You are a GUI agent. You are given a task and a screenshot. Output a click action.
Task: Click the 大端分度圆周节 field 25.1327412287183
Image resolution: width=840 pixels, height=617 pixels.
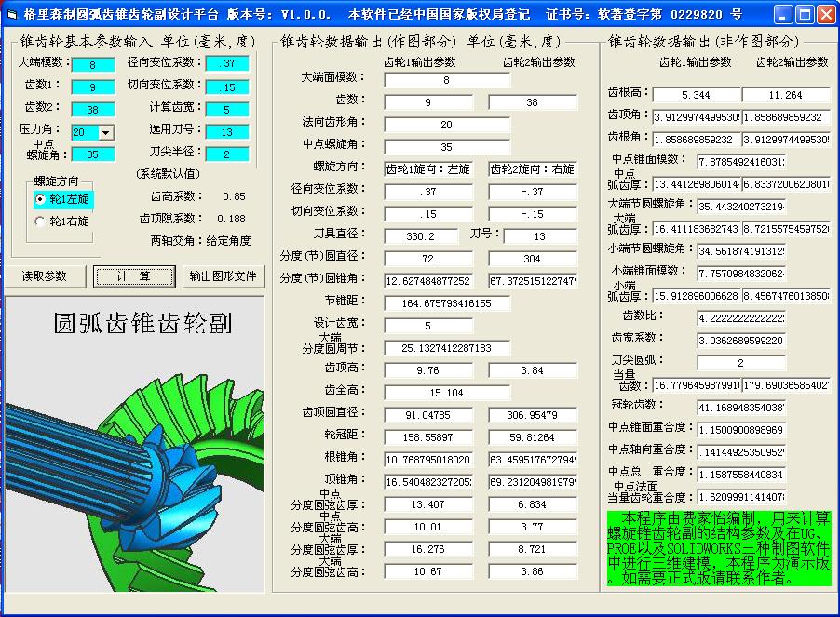click(447, 348)
